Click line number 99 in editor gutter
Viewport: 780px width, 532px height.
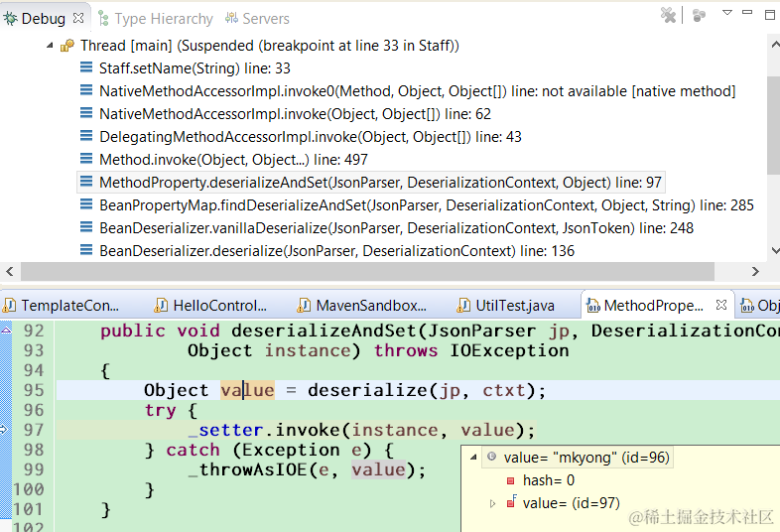(x=34, y=469)
